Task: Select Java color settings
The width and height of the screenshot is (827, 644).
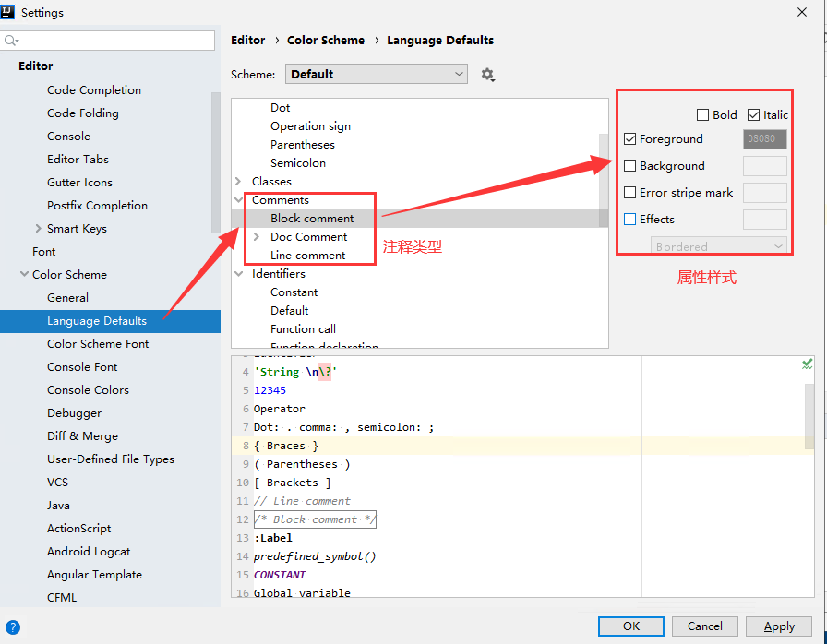Action: (x=58, y=506)
